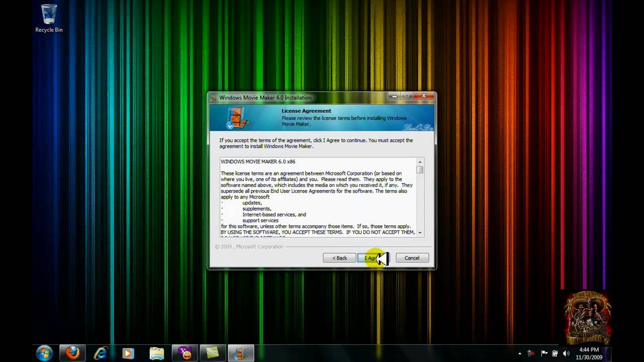Click the power plug tray icon
The height and width of the screenshot is (362, 644).
[555, 353]
